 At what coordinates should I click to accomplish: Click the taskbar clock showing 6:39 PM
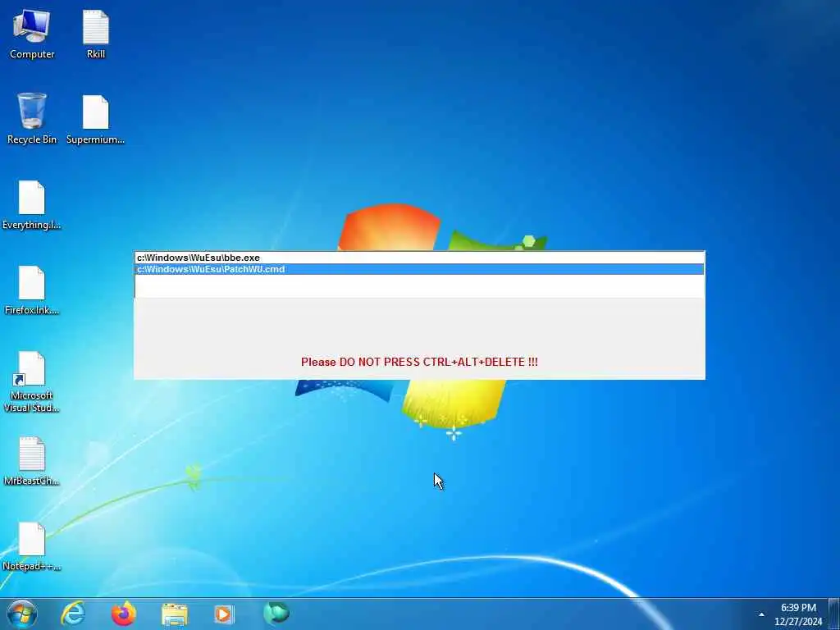798,614
